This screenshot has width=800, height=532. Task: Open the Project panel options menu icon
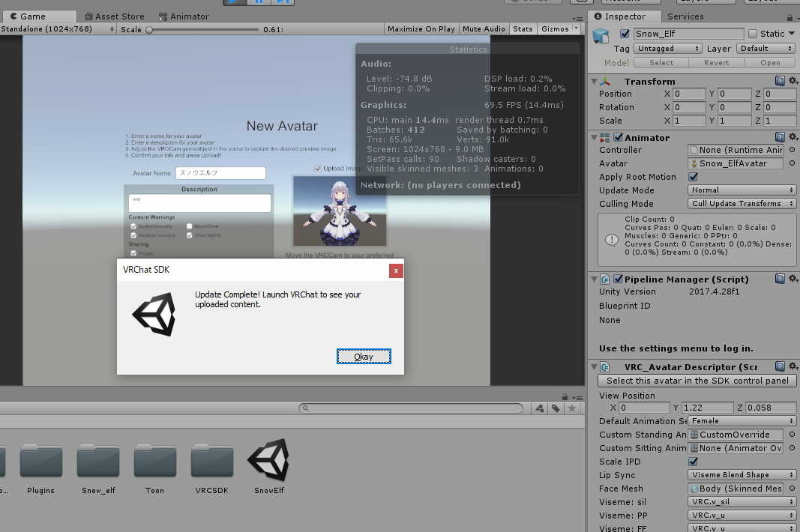click(577, 398)
